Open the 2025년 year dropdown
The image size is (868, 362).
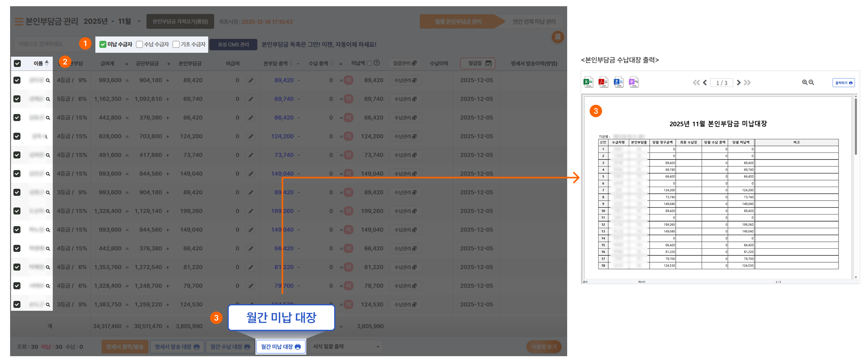tap(99, 21)
